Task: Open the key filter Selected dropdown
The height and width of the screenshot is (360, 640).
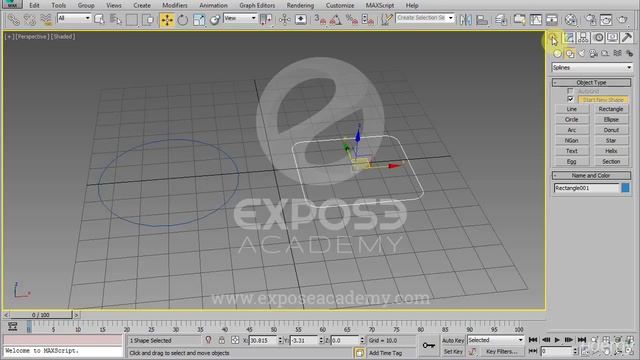Action: pyautogui.click(x=496, y=340)
